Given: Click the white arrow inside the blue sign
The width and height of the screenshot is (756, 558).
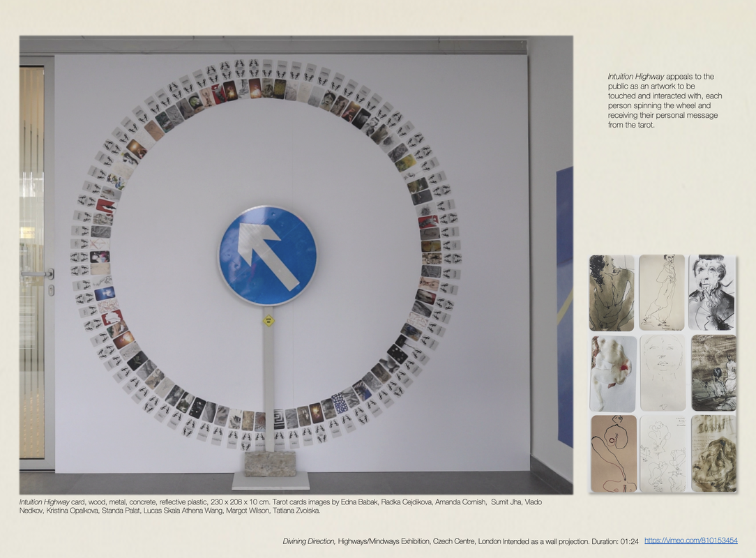Looking at the screenshot, I should coord(268,254).
